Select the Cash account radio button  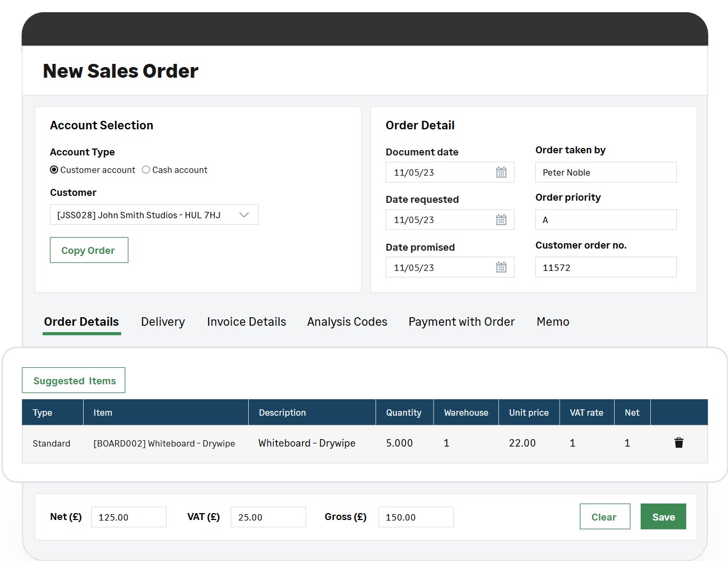pyautogui.click(x=146, y=170)
